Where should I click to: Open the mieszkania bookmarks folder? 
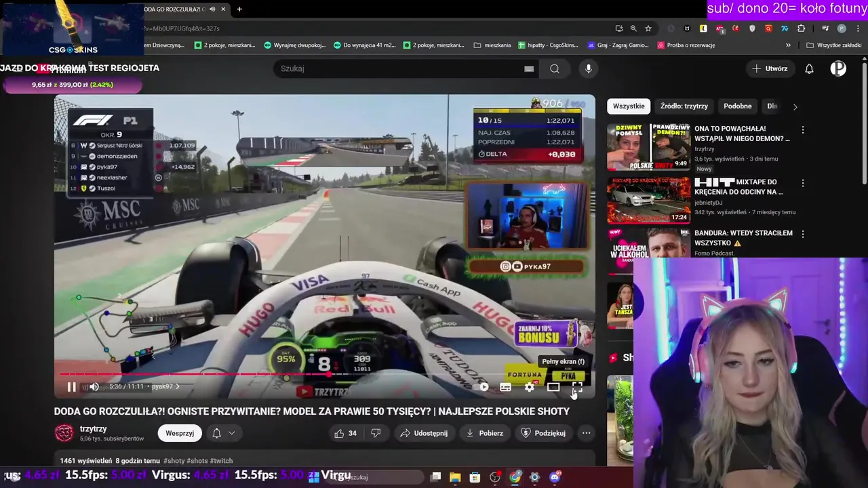coord(492,45)
